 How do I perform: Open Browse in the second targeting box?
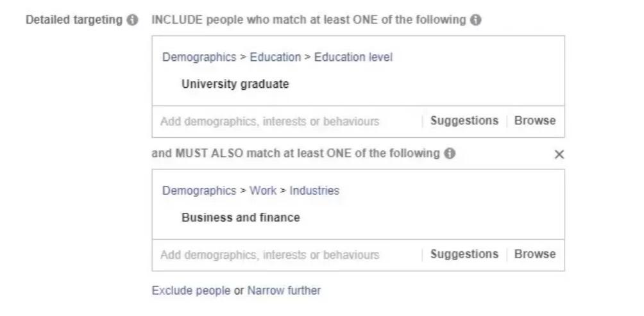[x=535, y=254]
